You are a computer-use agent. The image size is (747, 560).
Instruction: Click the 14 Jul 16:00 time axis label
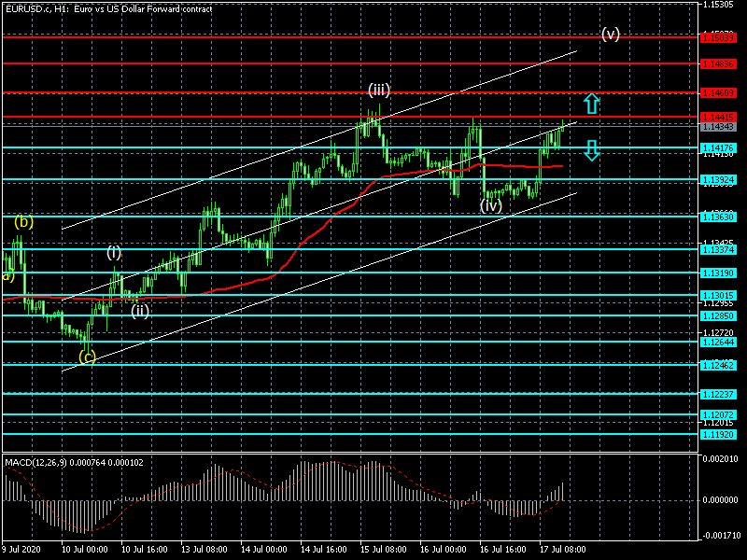pos(324,549)
